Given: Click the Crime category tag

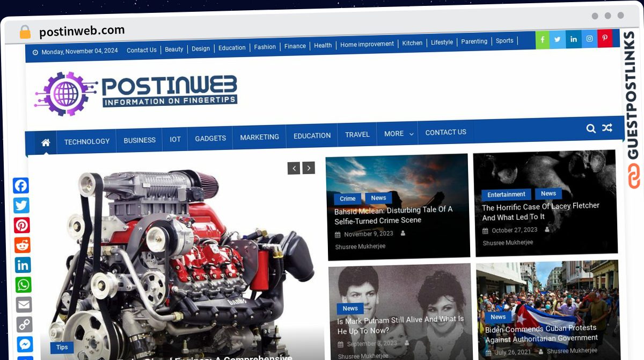Looking at the screenshot, I should [x=348, y=199].
